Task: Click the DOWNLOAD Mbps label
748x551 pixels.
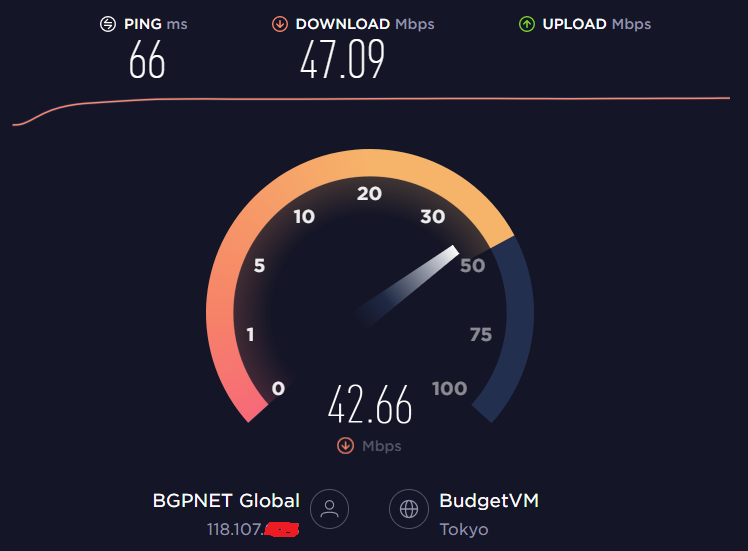Action: [365, 24]
